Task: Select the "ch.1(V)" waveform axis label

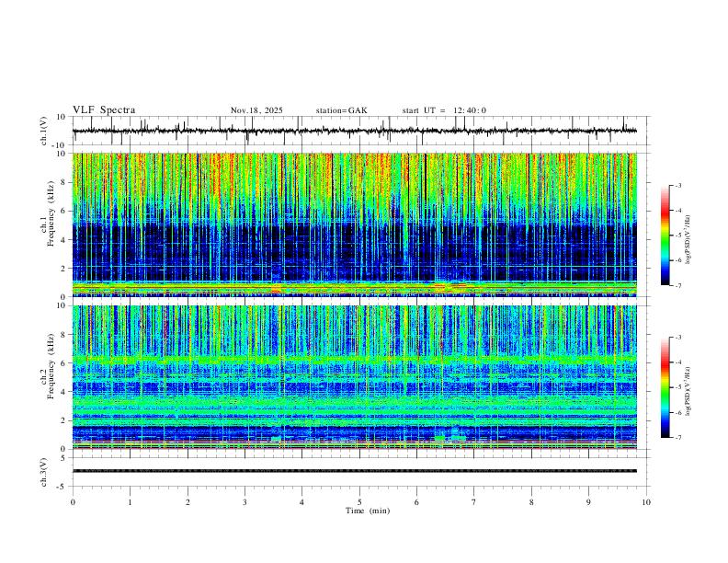Action: [44, 131]
